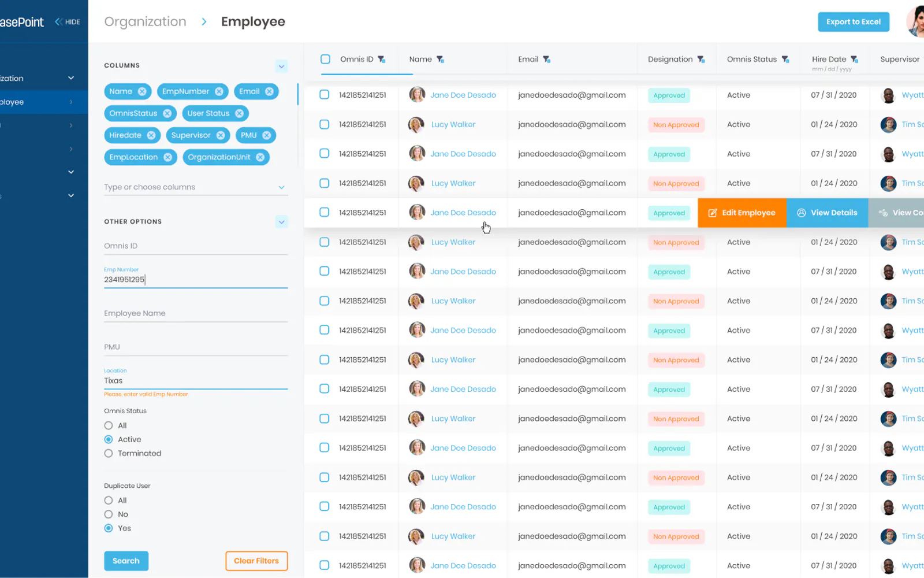Select Duplicate User All radio button
Screen dimensions: 924x578
[109, 501]
